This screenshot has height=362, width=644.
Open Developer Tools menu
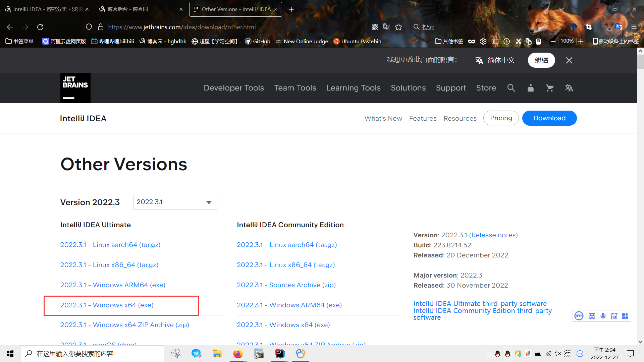click(234, 88)
